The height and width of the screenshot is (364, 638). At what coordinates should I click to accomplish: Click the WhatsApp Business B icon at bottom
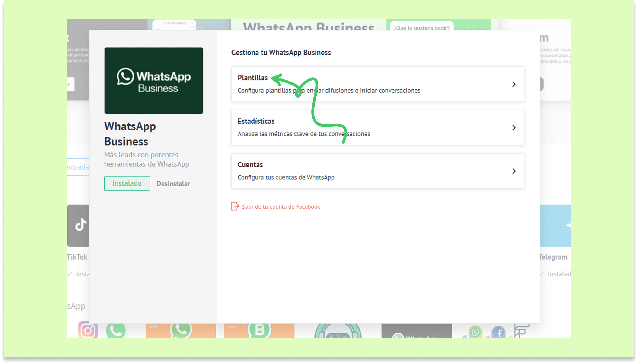coord(259,330)
